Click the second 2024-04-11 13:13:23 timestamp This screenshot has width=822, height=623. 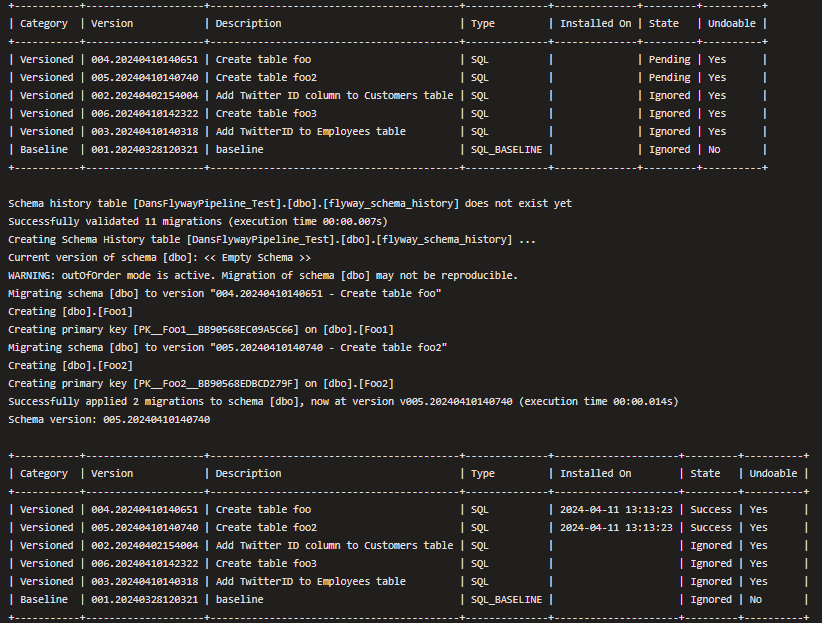tap(616, 527)
